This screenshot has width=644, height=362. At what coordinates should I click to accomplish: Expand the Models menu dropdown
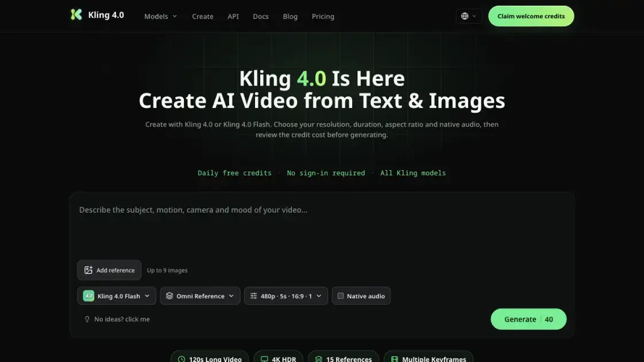[x=161, y=17]
